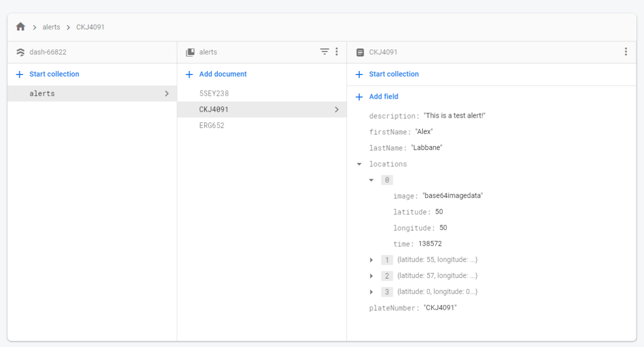The height and width of the screenshot is (347, 644).
Task: Click the plus icon beside Add field
Action: tap(359, 97)
